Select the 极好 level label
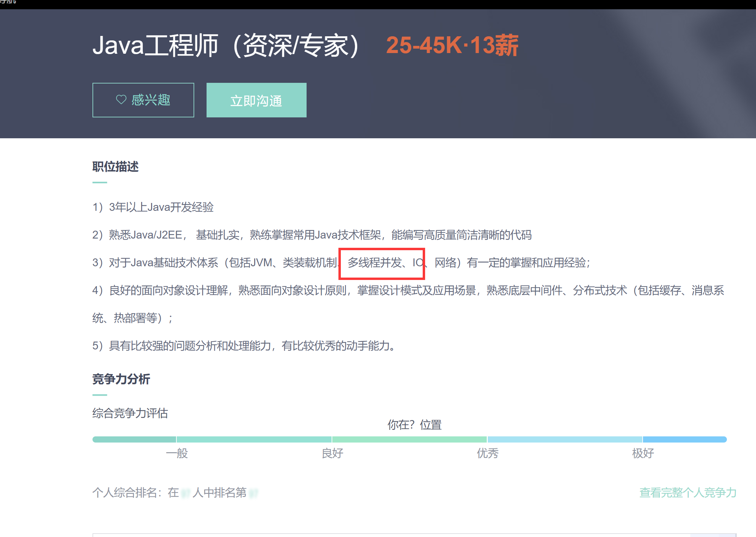 [643, 453]
